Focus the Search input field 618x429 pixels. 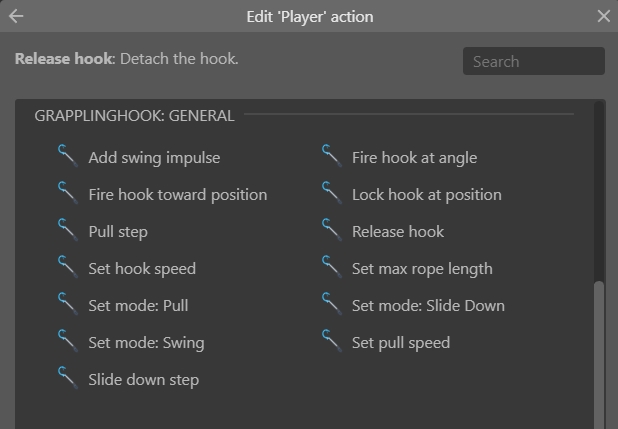coord(534,61)
